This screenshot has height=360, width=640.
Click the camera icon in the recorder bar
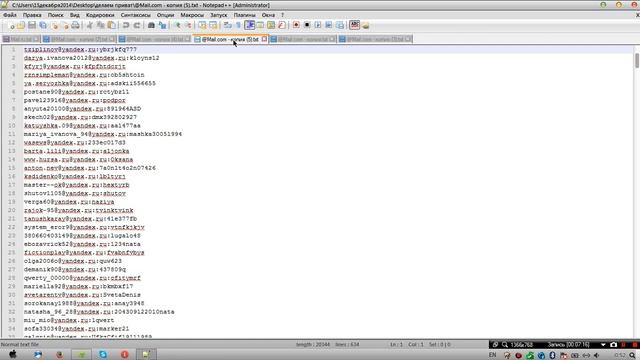[x=613, y=345]
